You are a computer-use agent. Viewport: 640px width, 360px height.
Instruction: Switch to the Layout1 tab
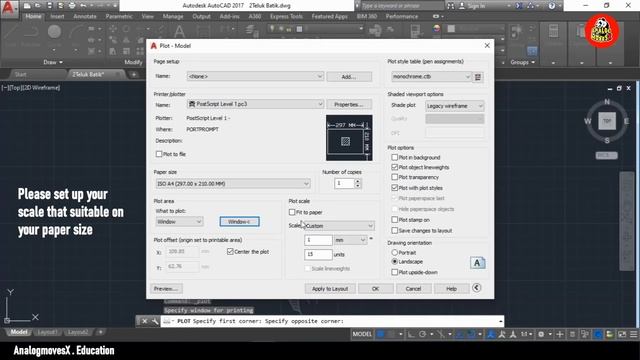click(47, 332)
